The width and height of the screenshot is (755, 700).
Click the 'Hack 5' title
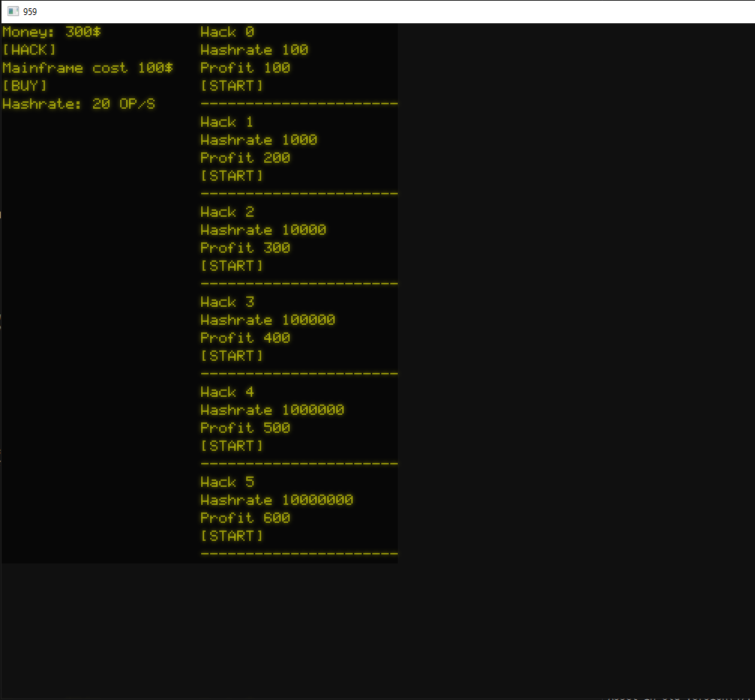click(227, 482)
